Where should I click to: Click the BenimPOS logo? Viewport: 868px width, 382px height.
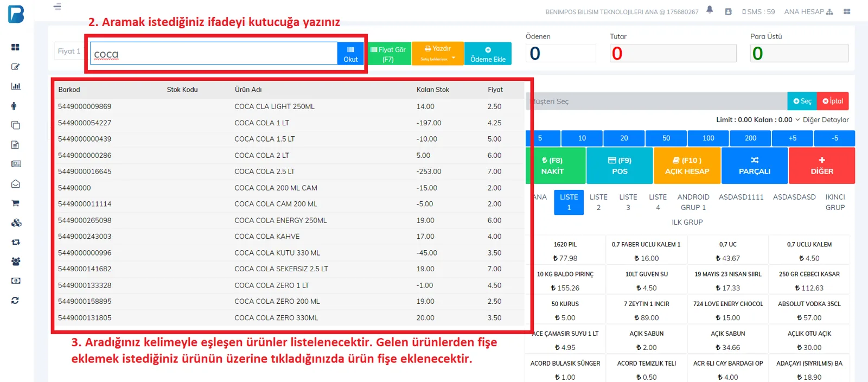click(16, 14)
